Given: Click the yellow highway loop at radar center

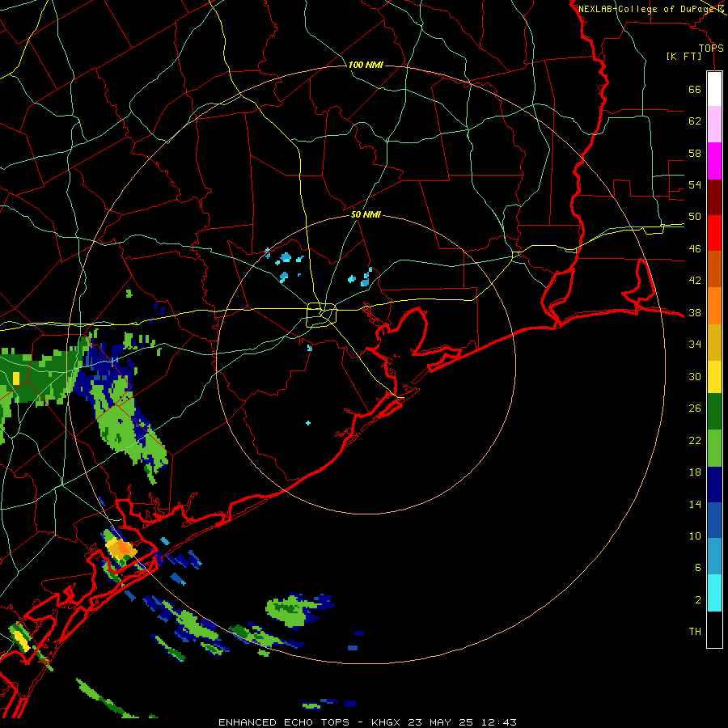Looking at the screenshot, I should tap(322, 315).
